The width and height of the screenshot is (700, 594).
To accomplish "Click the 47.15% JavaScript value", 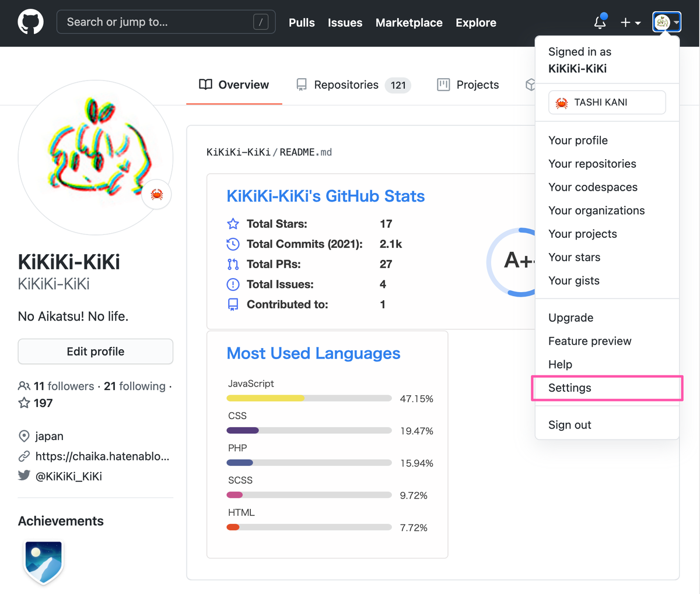I will [416, 399].
